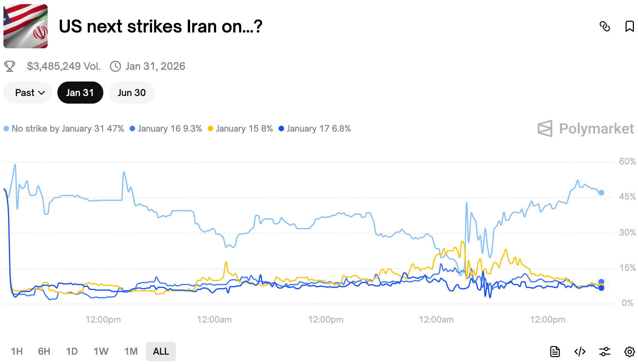638x364 pixels.
Task: Set chart range to 6H
Action: coord(44,352)
